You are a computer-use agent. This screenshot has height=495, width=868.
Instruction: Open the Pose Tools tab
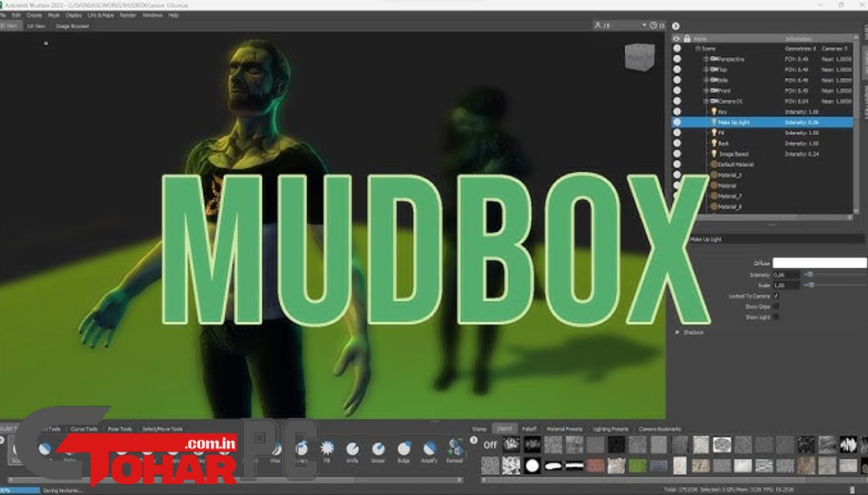pyautogui.click(x=120, y=429)
